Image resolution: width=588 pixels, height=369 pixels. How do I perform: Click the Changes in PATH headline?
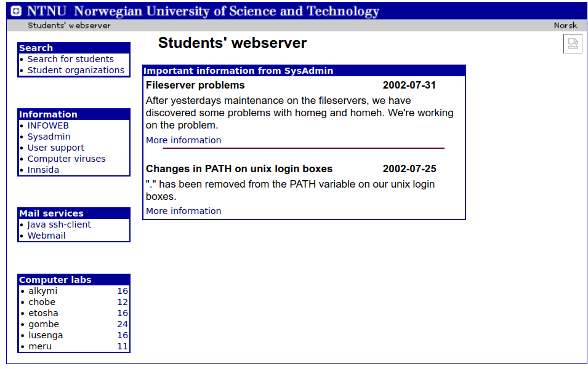pos(239,169)
